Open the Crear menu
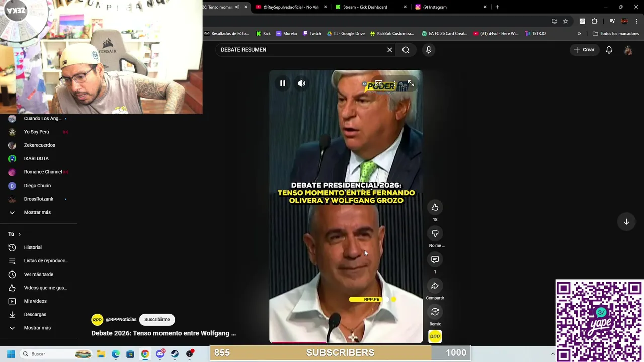644x362 pixels. tap(584, 50)
